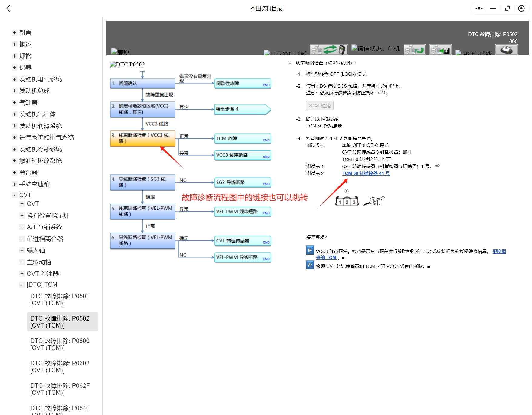Collapse the [DTC] TCM node
Viewport: 532px width, 415px height.
(22, 284)
